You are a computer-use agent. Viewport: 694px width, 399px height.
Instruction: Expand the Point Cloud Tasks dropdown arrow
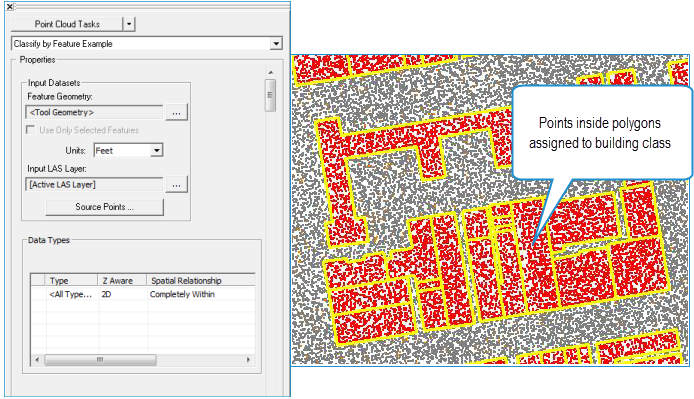click(129, 24)
